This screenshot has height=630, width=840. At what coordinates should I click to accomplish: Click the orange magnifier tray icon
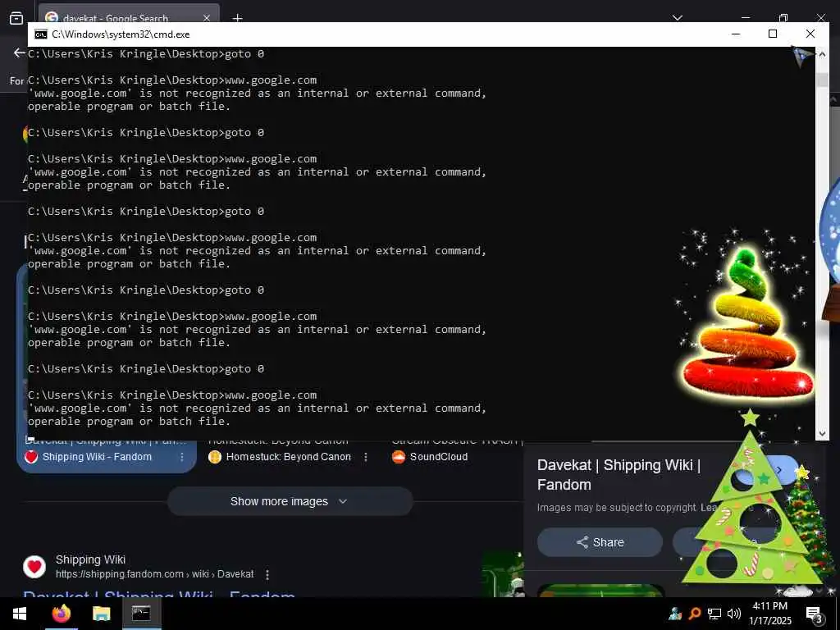694,614
